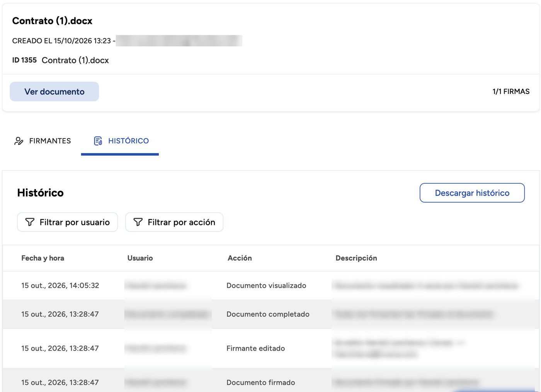541x392 pixels.
Task: Select the Documento visualizado action cell
Action: pyautogui.click(x=266, y=286)
